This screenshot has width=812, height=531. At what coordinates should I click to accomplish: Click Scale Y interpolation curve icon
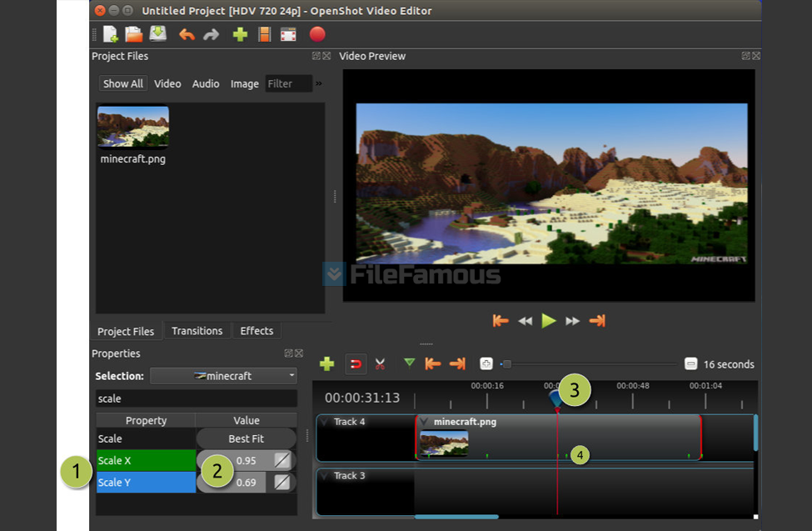(282, 483)
